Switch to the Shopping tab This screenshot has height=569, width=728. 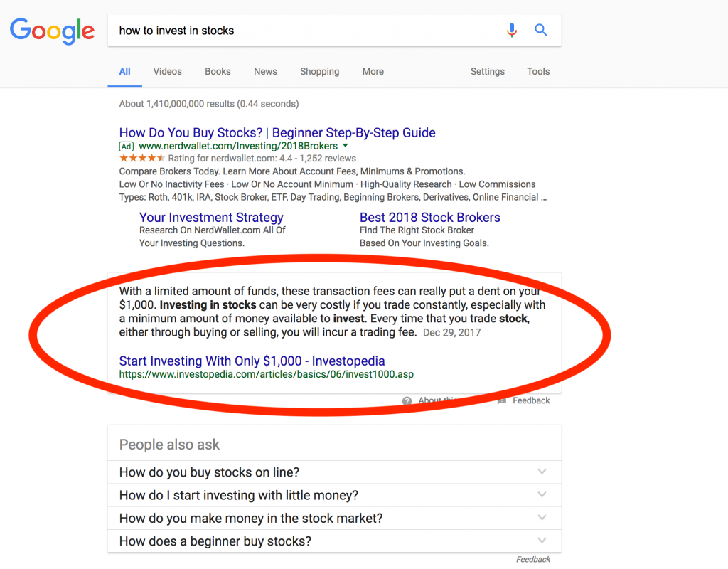pos(319,72)
